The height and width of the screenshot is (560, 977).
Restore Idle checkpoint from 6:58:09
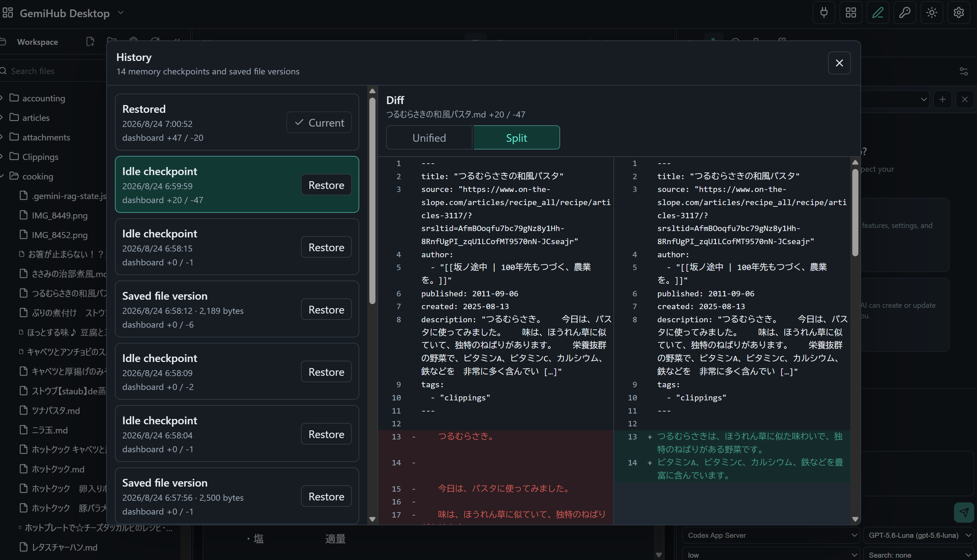click(326, 372)
